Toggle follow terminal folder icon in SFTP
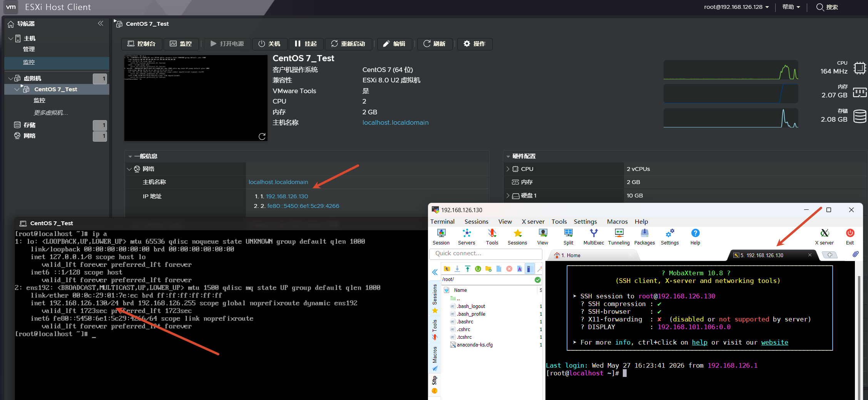 (529, 269)
